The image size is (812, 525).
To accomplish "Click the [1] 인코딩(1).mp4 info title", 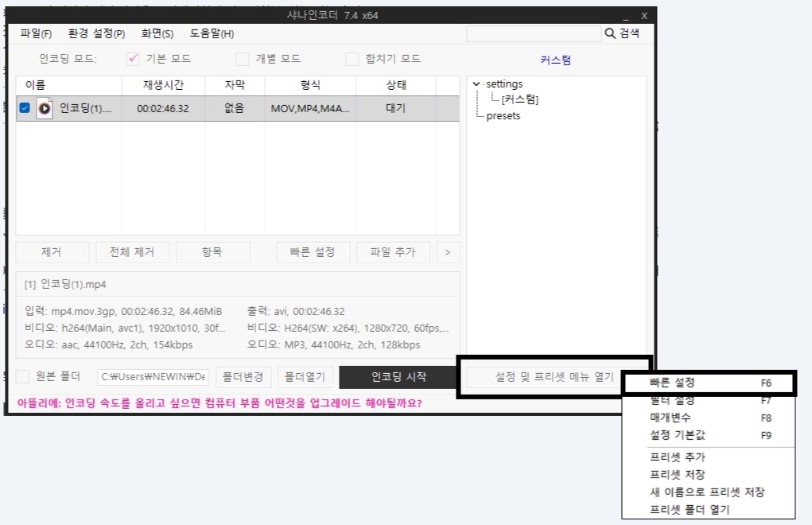I will tap(65, 284).
